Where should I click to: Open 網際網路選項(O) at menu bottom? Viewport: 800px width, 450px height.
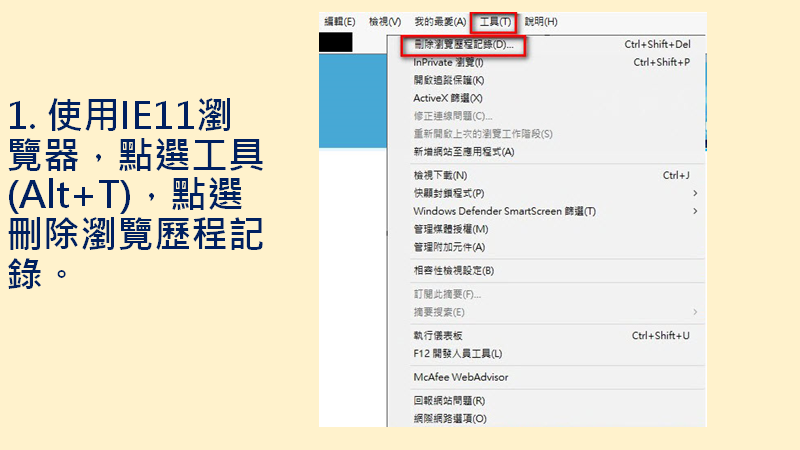point(450,419)
